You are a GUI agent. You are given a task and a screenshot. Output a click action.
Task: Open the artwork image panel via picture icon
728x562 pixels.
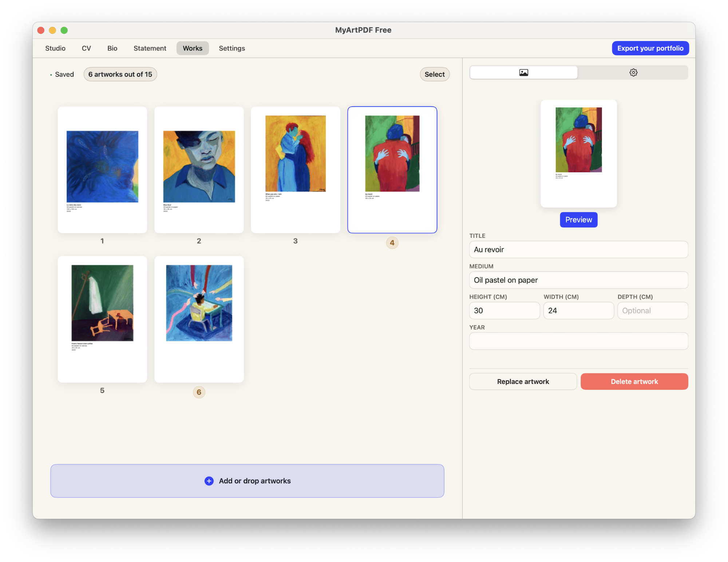(523, 72)
